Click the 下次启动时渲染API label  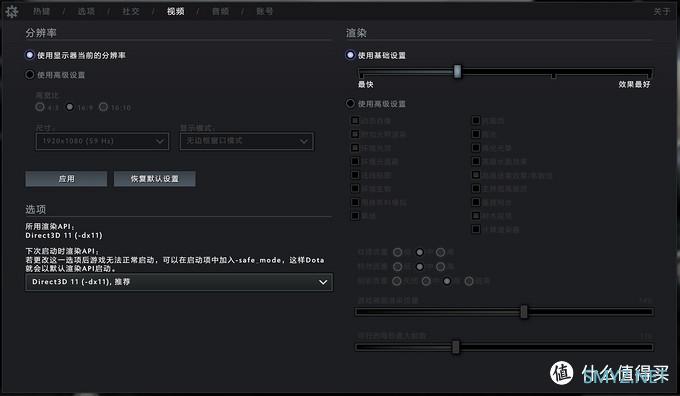click(62, 251)
